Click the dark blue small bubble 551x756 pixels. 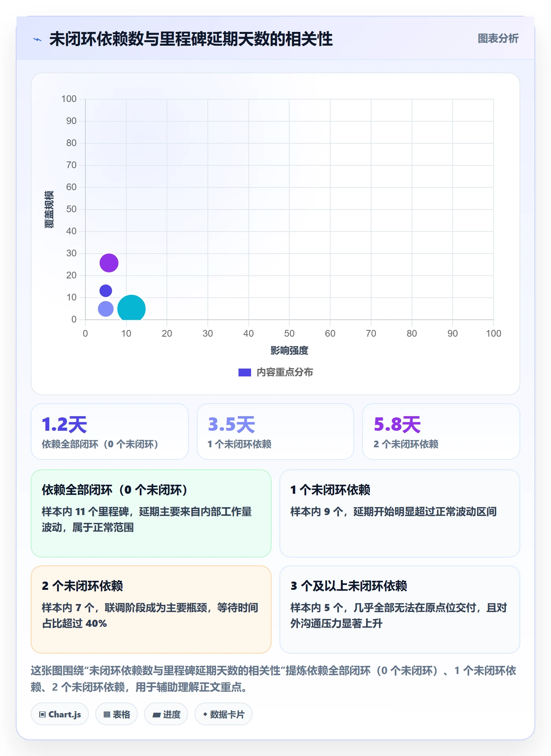coord(105,291)
